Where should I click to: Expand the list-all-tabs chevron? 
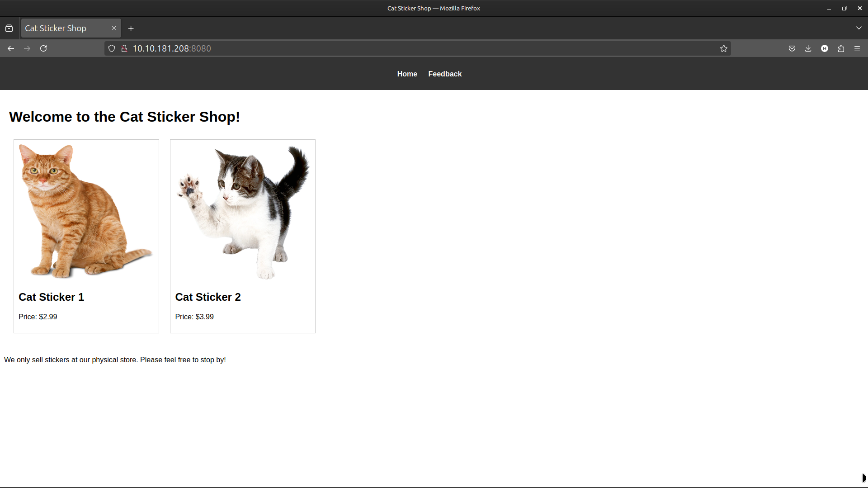859,28
